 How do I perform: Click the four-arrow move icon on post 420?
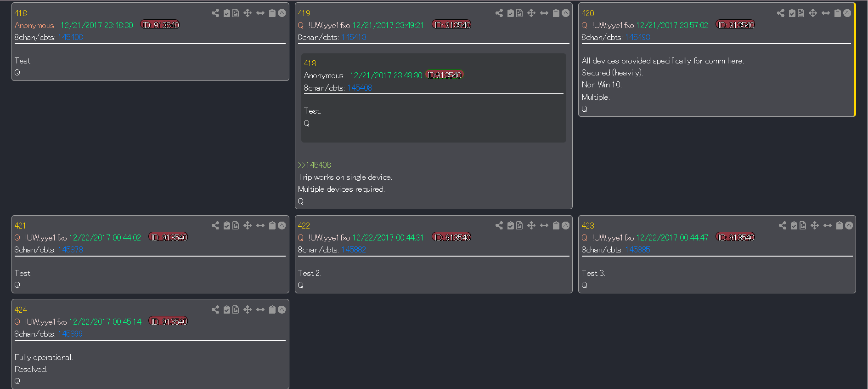point(813,13)
